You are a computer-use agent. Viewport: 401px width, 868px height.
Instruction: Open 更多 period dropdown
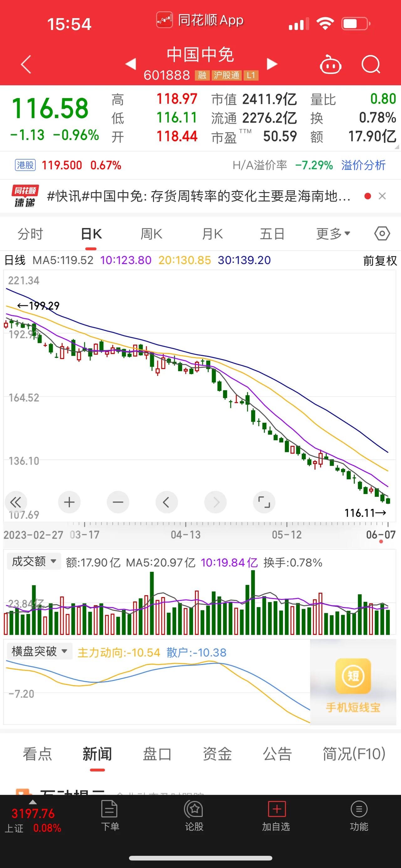(x=333, y=234)
